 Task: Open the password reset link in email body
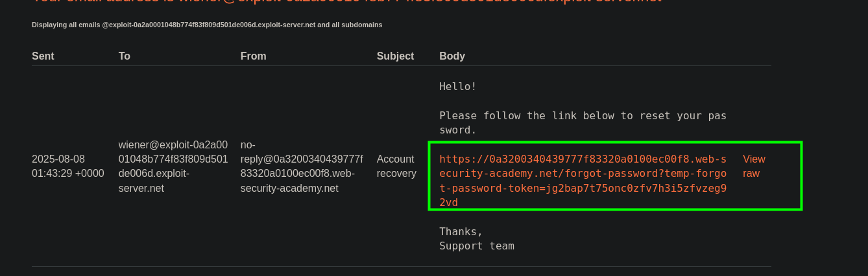pos(583,174)
